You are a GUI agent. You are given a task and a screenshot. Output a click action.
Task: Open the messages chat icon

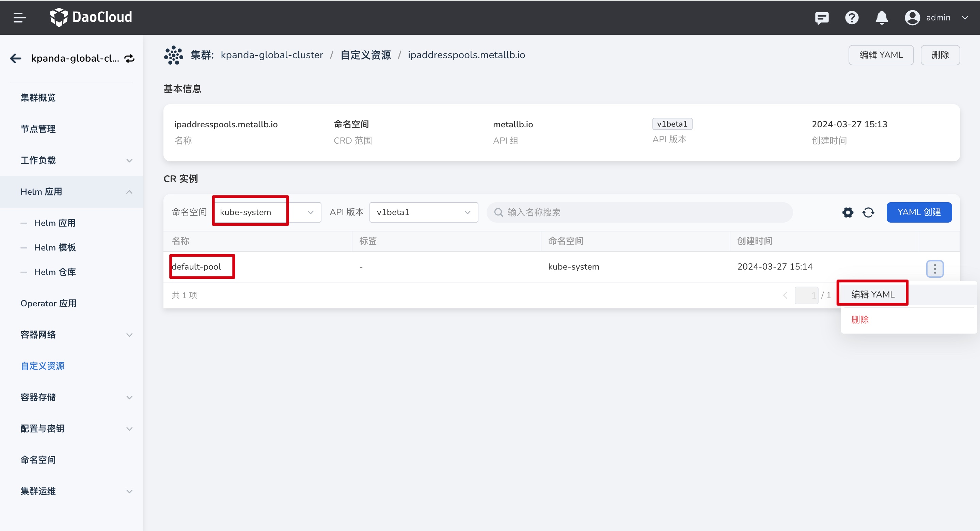(822, 17)
